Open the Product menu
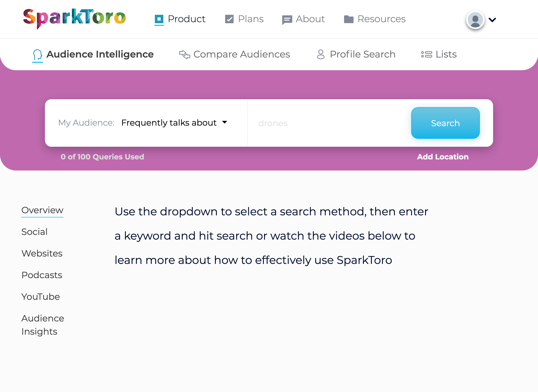538x392 pixels. (180, 19)
